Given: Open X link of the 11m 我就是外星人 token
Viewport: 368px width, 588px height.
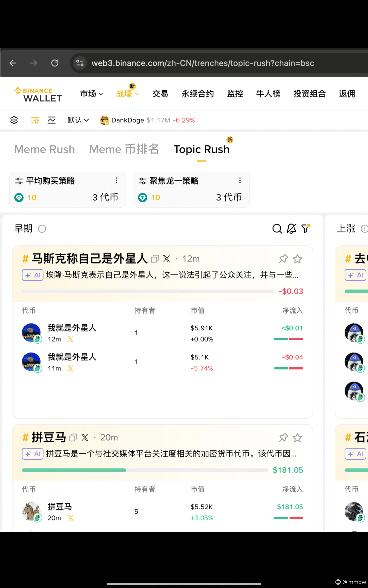Looking at the screenshot, I should (x=71, y=368).
